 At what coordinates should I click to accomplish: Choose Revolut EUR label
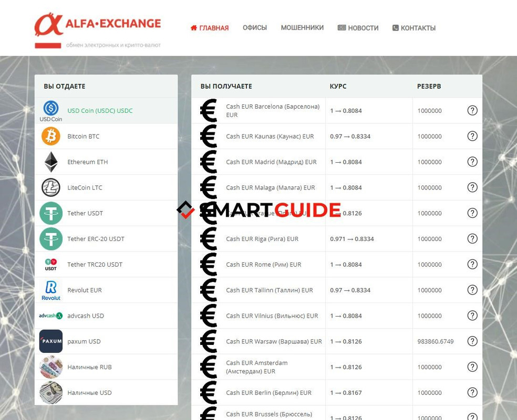pos(85,290)
